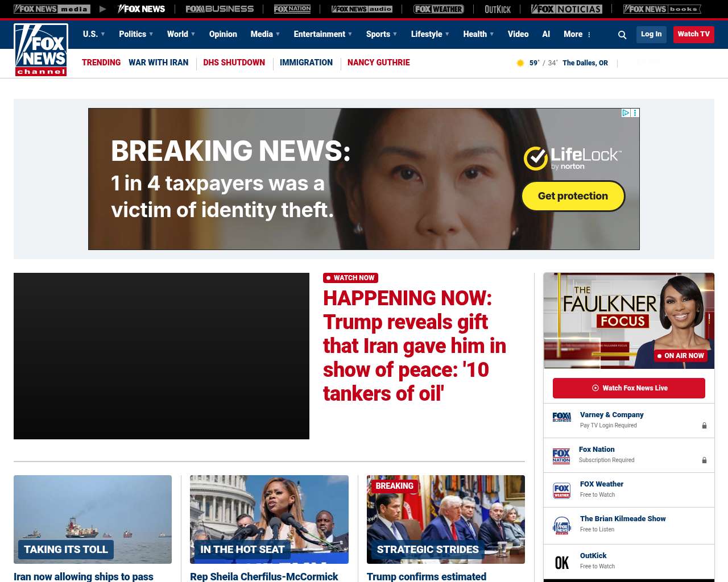Open the search magnifier icon
Image resolution: width=728 pixels, height=582 pixels.
click(622, 35)
